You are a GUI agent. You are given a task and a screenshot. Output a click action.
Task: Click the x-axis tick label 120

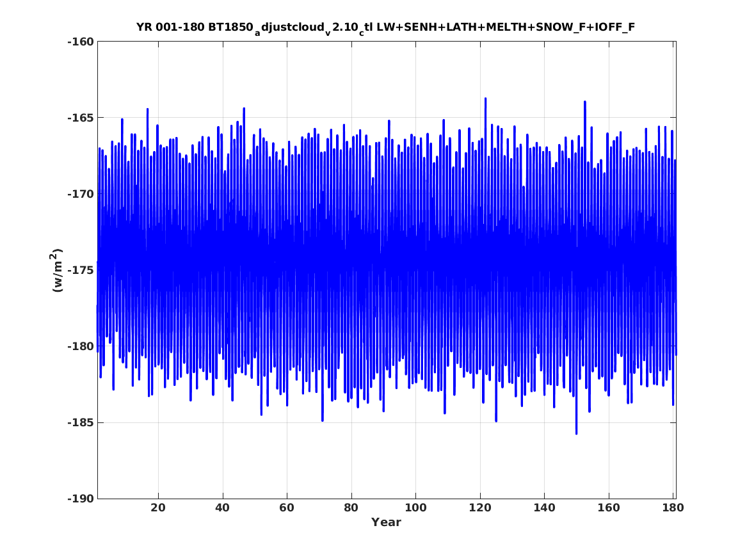pos(479,508)
